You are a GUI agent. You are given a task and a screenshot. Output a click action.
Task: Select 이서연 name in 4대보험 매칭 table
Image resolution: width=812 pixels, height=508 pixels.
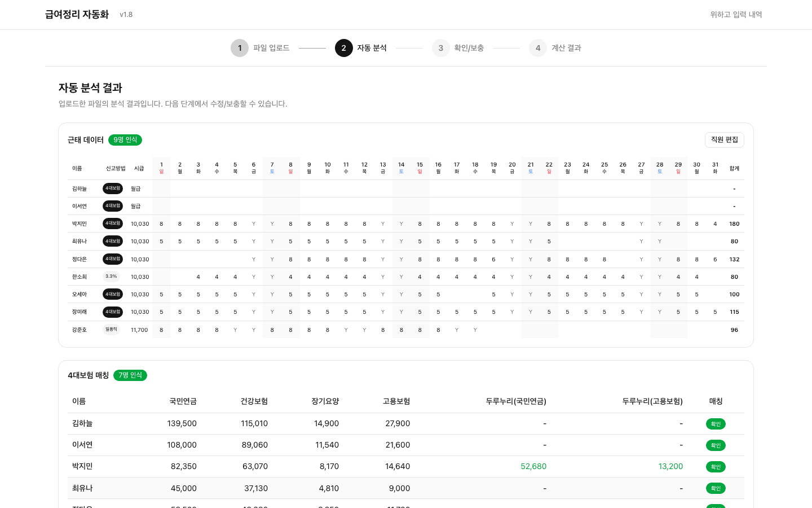[82, 445]
